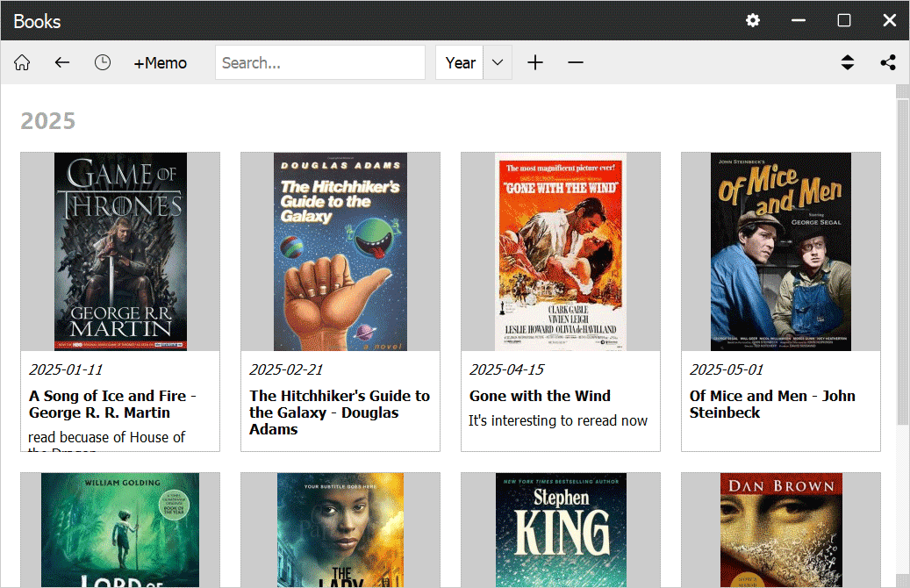The image size is (910, 588).
Task: Open the Hitchhiker's Guide to the Galaxy cover
Action: (340, 252)
